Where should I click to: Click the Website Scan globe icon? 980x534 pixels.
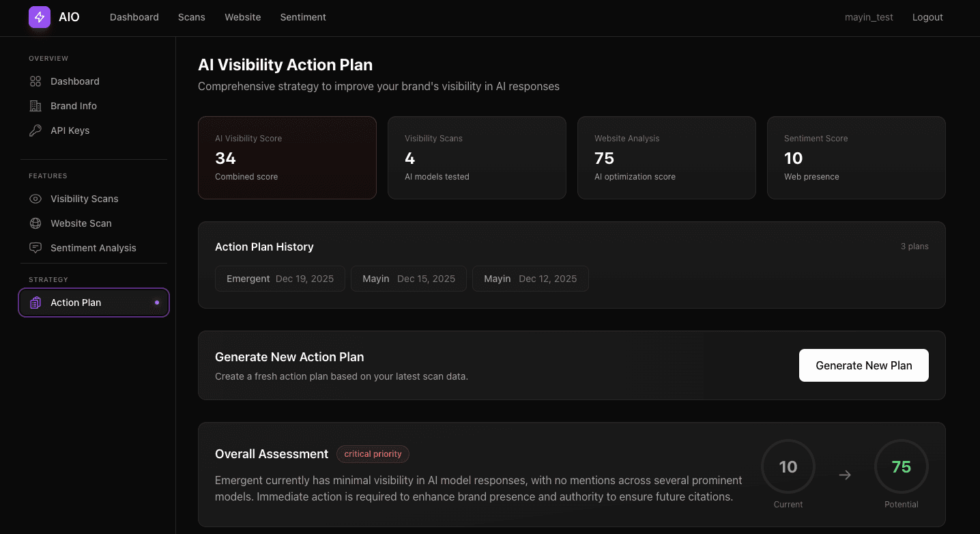[x=35, y=223]
